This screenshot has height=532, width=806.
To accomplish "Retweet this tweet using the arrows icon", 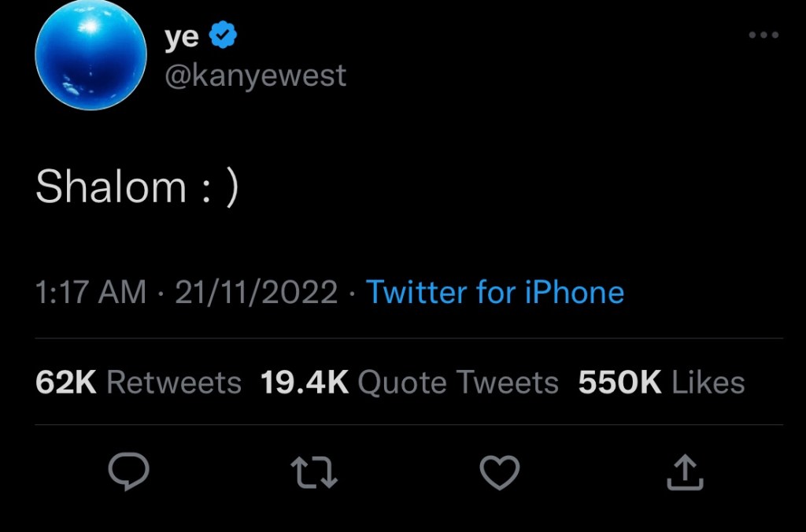I will [x=313, y=472].
